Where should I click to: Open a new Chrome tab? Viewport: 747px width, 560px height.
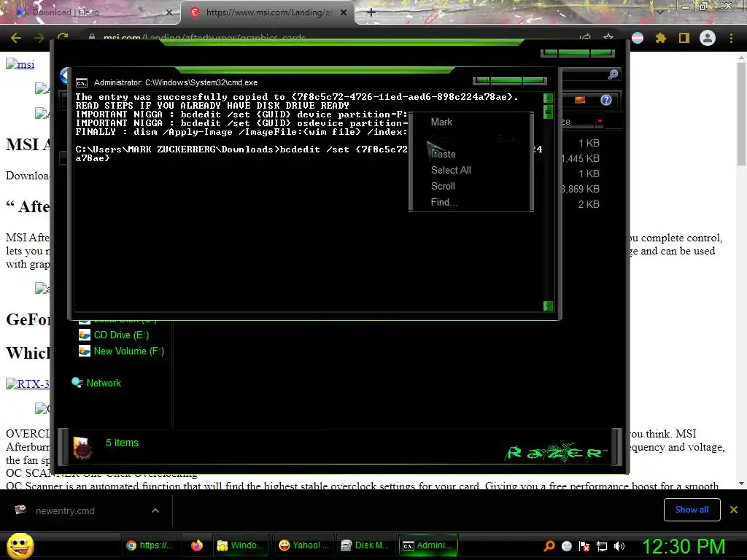(x=371, y=12)
